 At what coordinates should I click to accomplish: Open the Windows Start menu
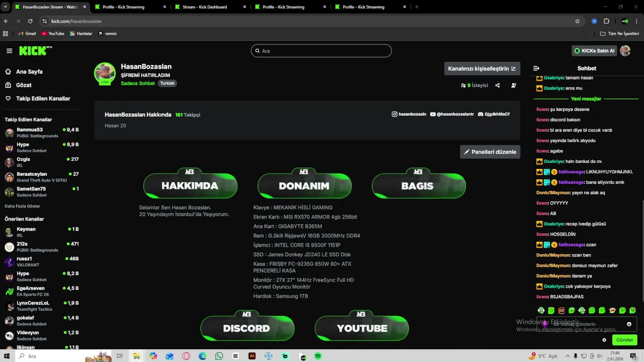tap(7, 356)
